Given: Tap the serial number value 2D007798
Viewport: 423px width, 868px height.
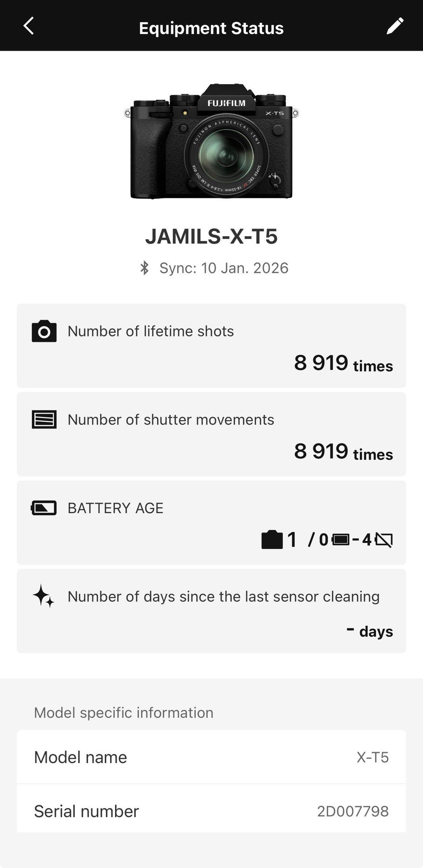Looking at the screenshot, I should [352, 811].
